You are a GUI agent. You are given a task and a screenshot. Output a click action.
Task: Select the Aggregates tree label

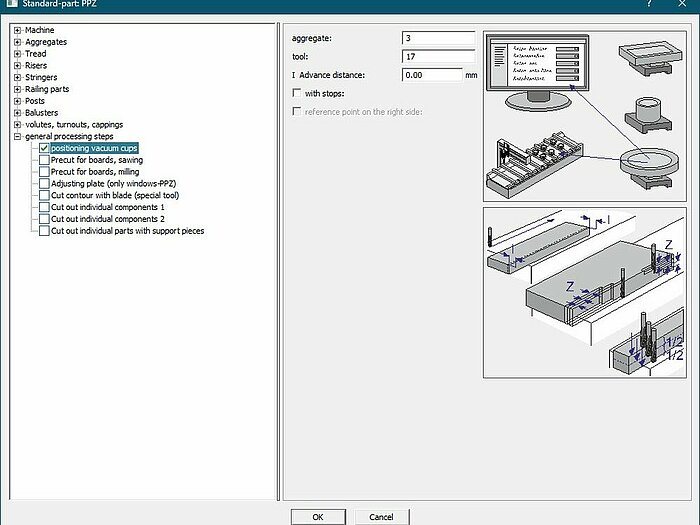pos(46,42)
